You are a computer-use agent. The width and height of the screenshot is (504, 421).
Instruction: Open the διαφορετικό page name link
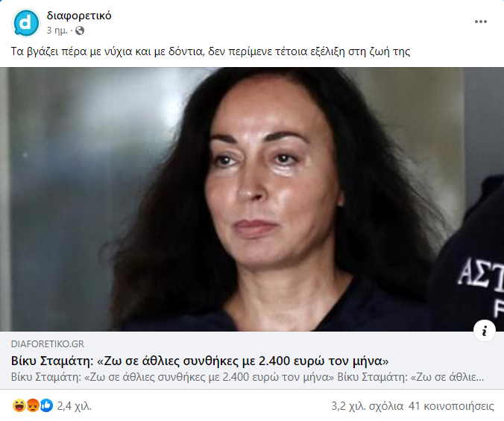point(79,16)
